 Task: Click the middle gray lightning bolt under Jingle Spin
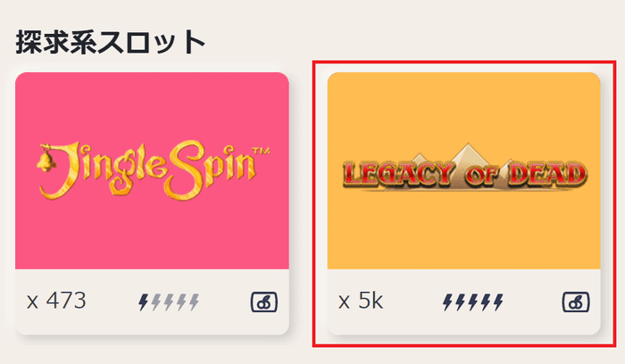[x=169, y=302]
